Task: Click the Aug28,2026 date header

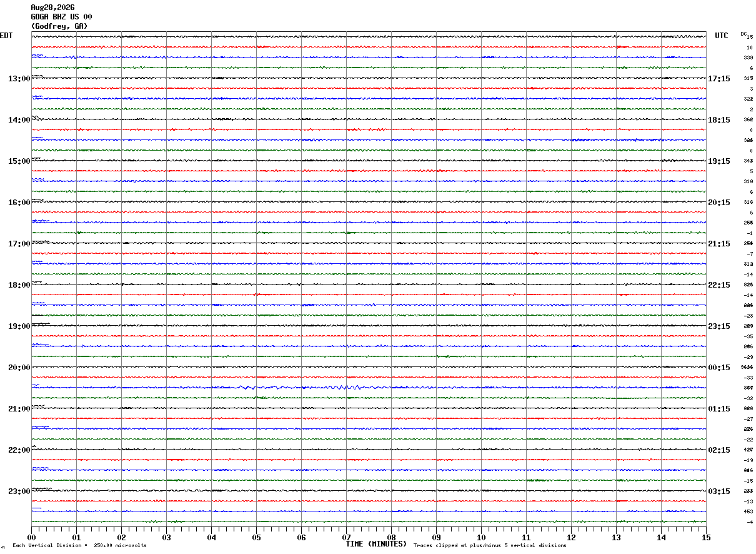Action: pos(53,8)
